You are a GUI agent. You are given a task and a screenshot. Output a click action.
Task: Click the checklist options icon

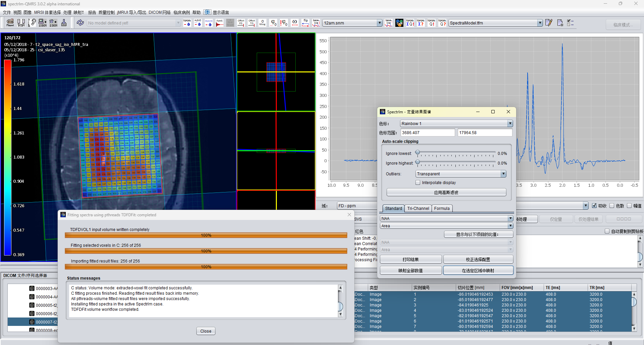click(x=571, y=23)
